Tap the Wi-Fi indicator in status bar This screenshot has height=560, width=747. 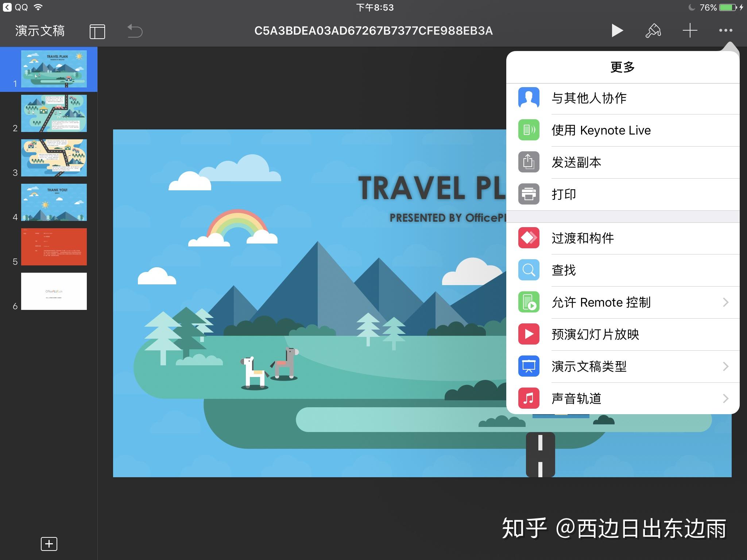(x=38, y=7)
